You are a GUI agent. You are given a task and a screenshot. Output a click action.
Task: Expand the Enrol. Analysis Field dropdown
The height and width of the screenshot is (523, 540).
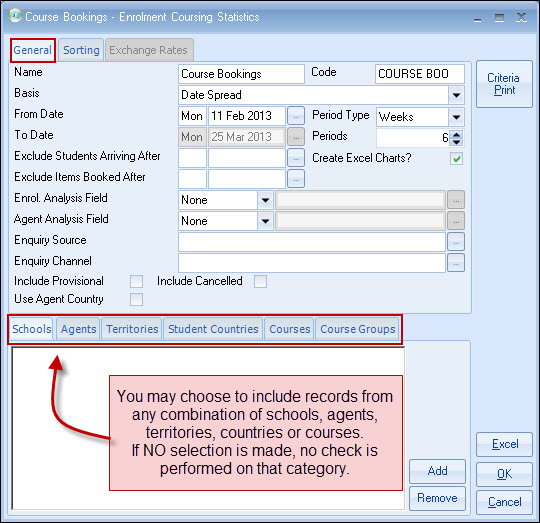(265, 200)
